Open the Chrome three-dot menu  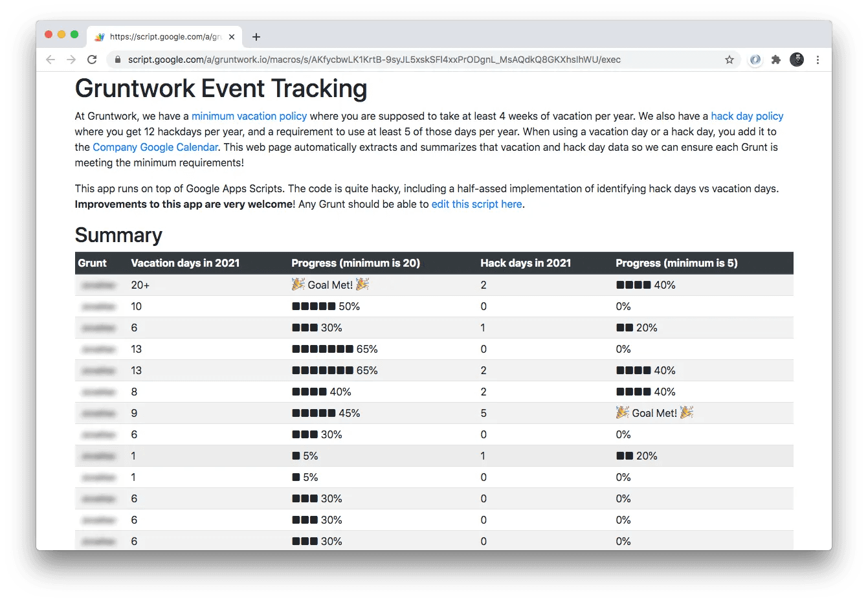(x=818, y=60)
